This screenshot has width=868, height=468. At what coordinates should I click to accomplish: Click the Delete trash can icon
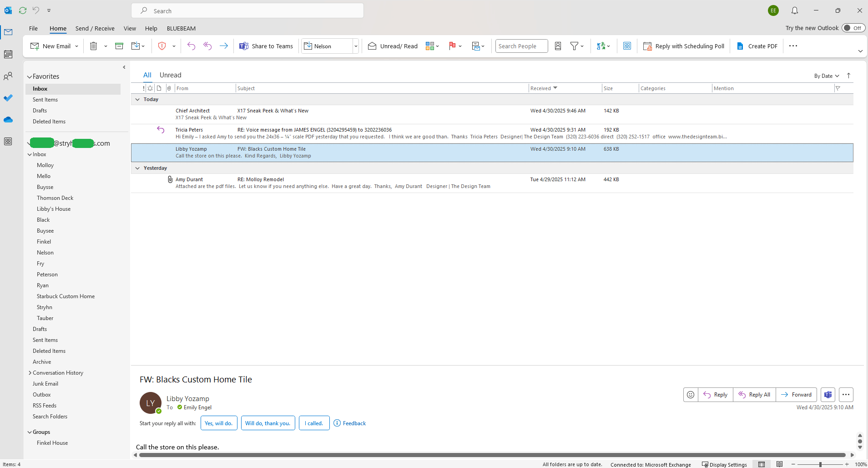(93, 46)
